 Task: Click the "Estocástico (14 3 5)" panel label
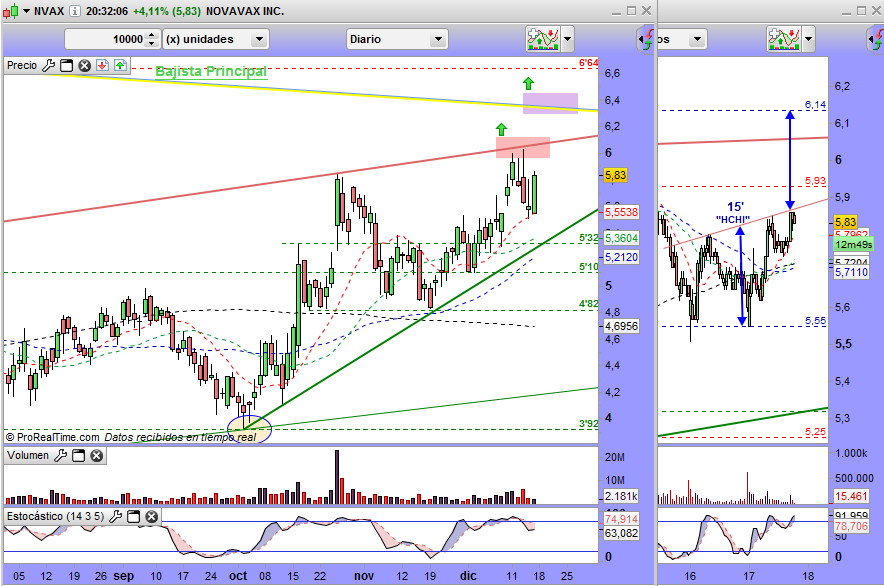pos(55,517)
